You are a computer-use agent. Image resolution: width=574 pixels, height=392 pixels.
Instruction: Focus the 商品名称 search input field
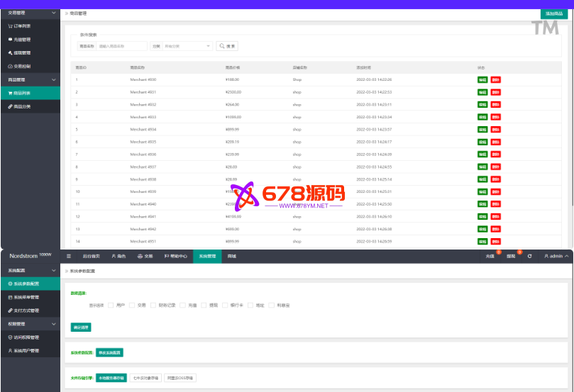tap(121, 46)
